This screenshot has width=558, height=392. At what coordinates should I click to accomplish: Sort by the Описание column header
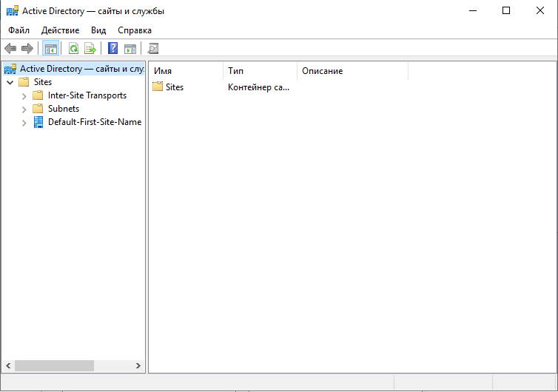click(x=353, y=71)
